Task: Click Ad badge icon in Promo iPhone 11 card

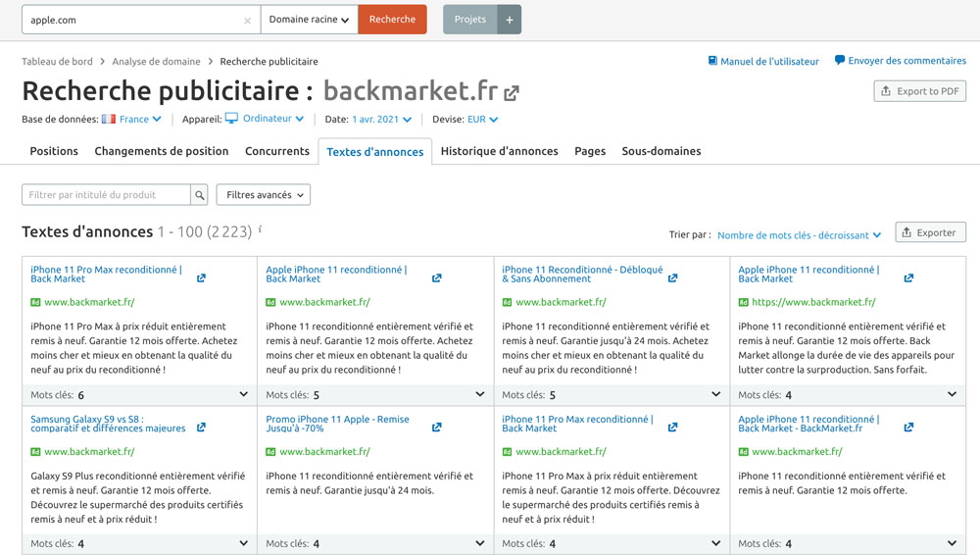Action: [270, 452]
